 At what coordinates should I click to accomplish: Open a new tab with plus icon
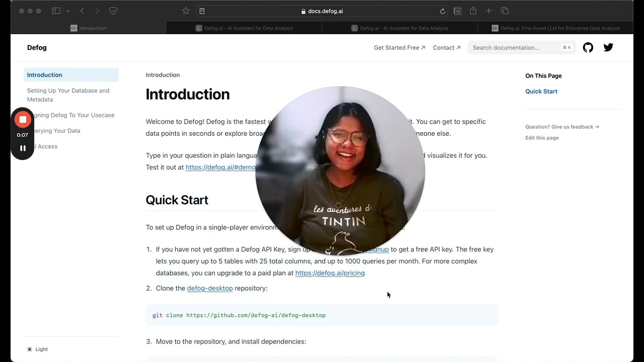(x=489, y=11)
